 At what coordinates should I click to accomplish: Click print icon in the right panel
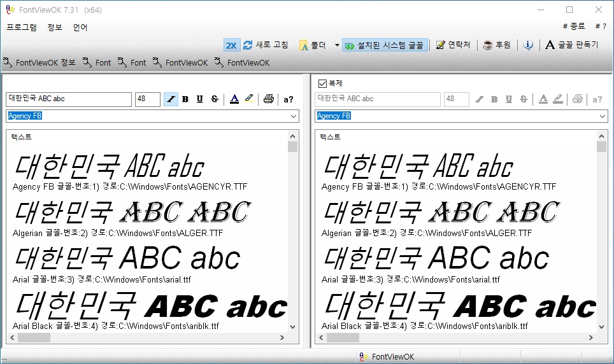pyautogui.click(x=578, y=99)
